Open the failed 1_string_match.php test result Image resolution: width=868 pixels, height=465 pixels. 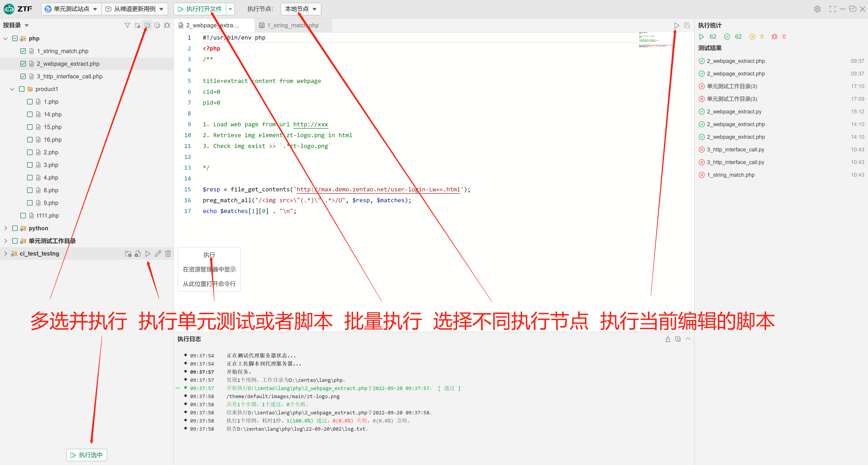click(731, 175)
